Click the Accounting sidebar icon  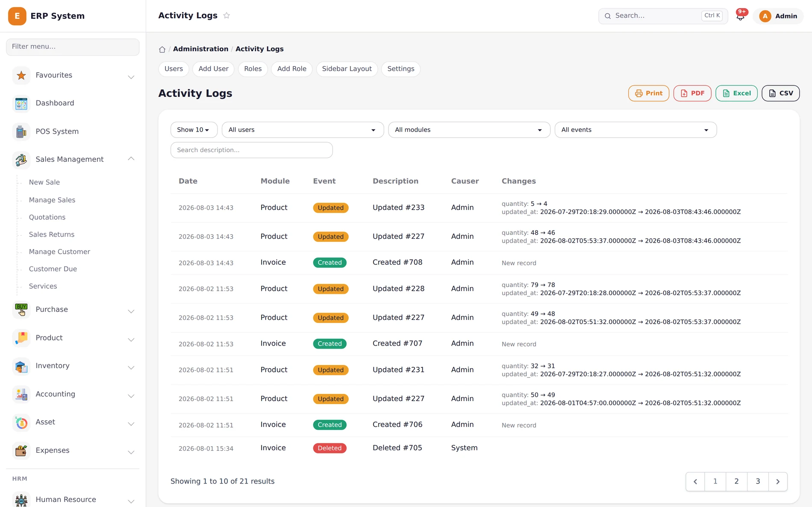pyautogui.click(x=21, y=394)
